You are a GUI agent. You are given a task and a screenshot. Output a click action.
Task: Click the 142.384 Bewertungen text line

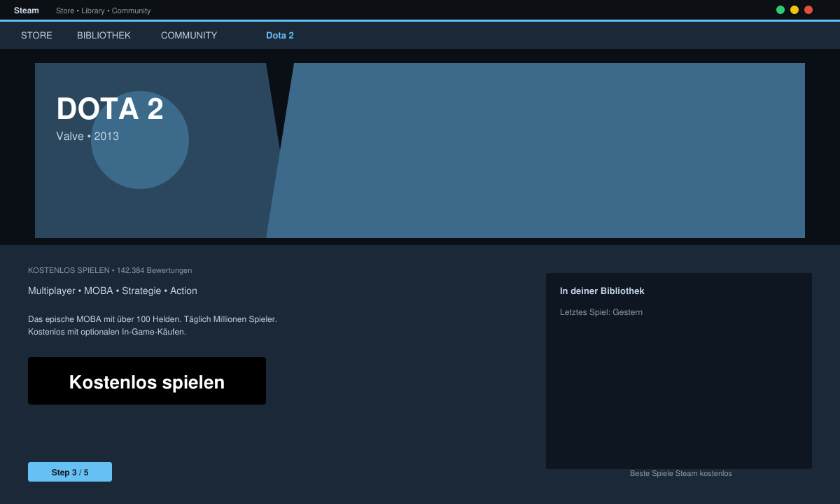tap(110, 270)
